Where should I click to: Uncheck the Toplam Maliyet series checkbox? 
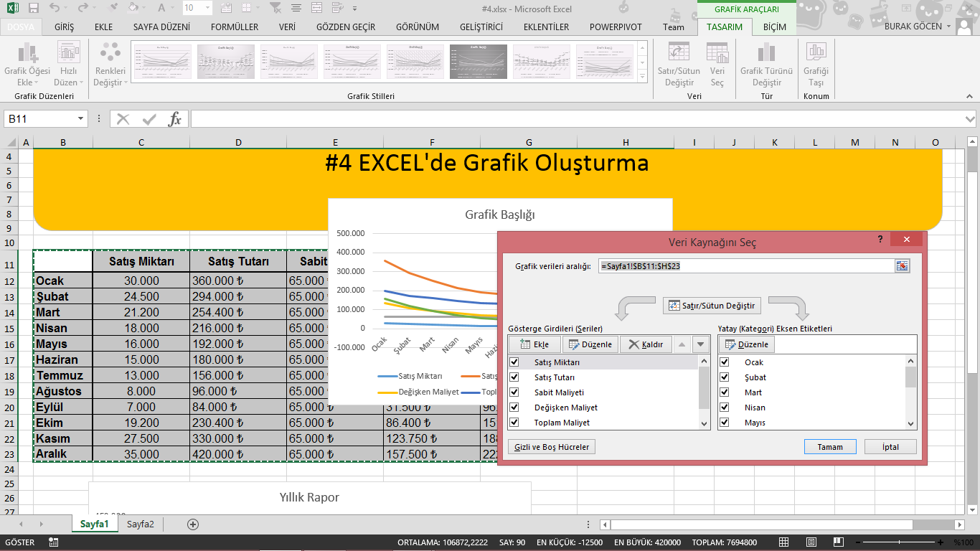pyautogui.click(x=514, y=423)
